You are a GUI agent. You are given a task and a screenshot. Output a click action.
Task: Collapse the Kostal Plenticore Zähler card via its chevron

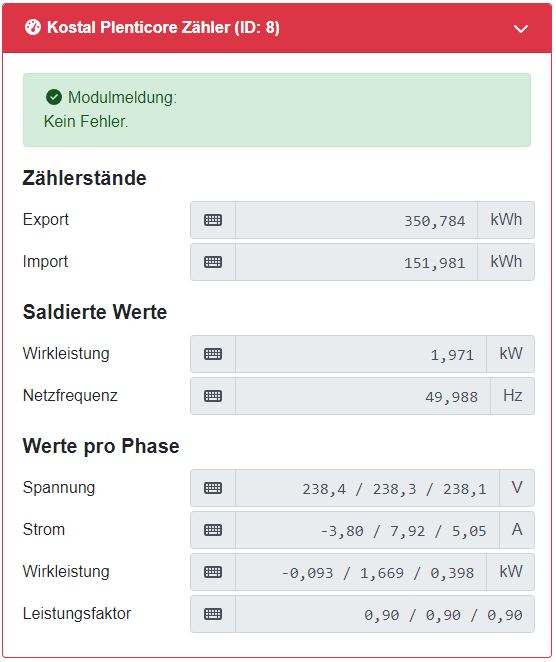point(521,29)
